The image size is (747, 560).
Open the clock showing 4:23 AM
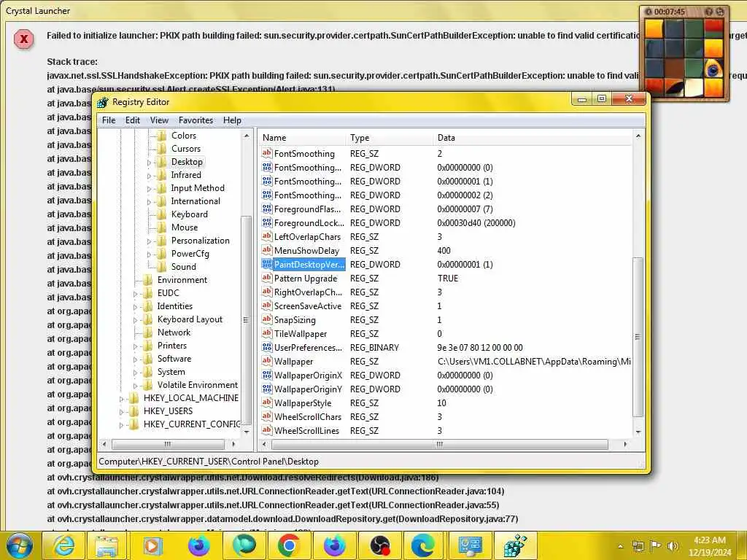click(710, 545)
